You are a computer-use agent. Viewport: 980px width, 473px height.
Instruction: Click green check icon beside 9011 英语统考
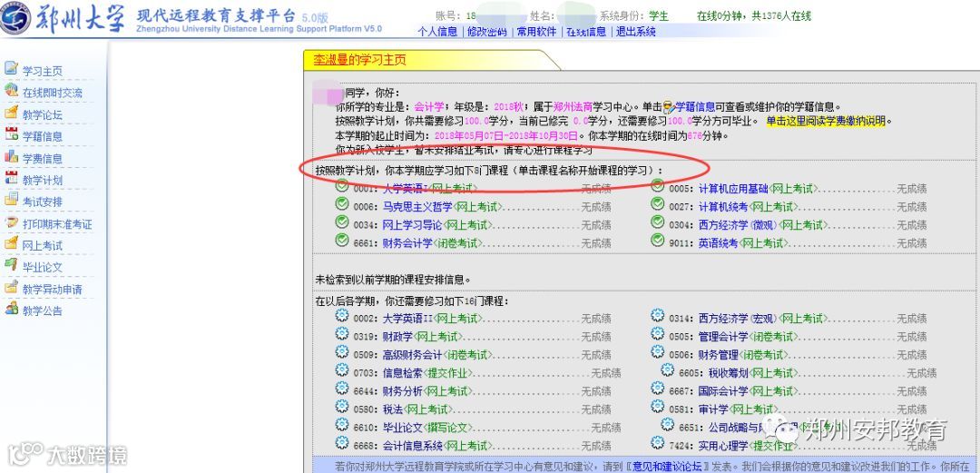[x=658, y=241]
